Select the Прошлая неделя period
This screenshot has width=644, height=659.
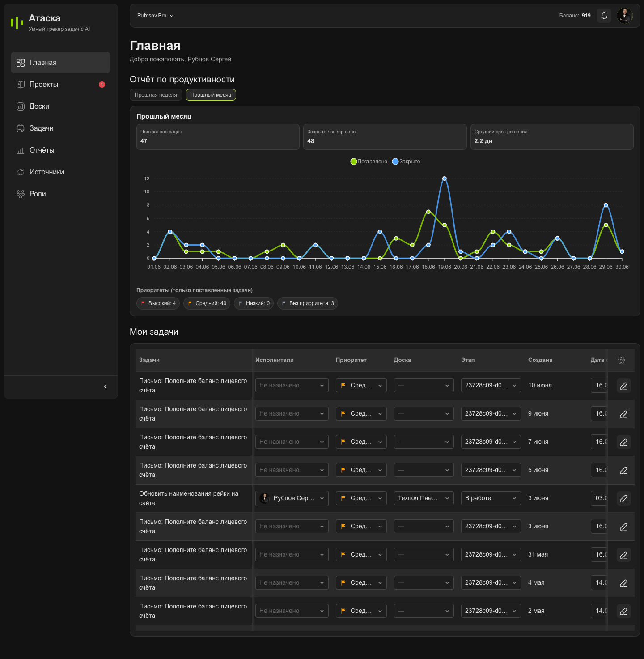pos(156,95)
